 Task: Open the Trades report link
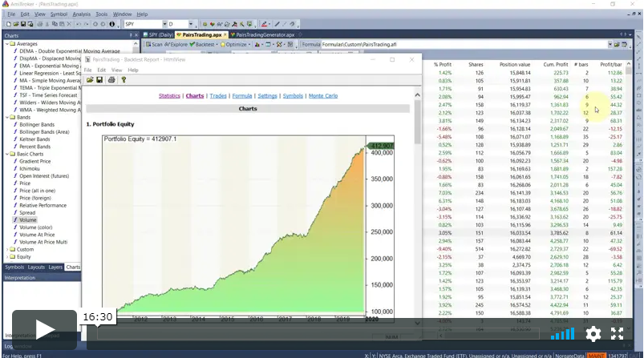(x=218, y=96)
